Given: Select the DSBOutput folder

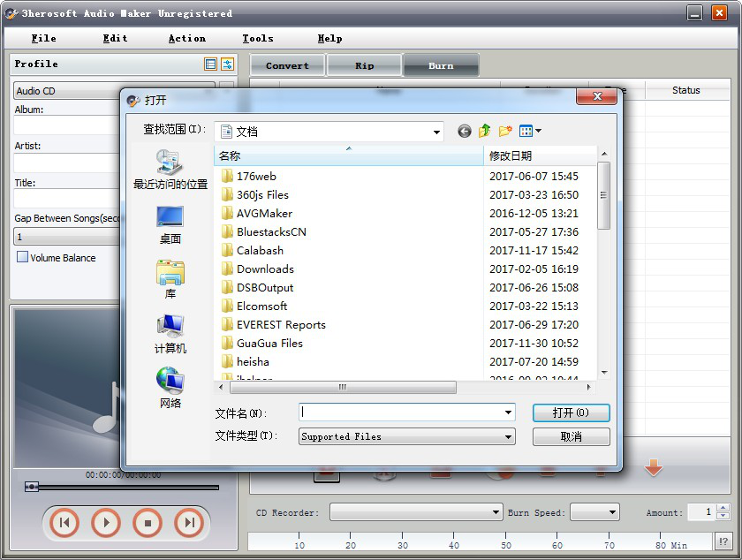Looking at the screenshot, I should [264, 287].
